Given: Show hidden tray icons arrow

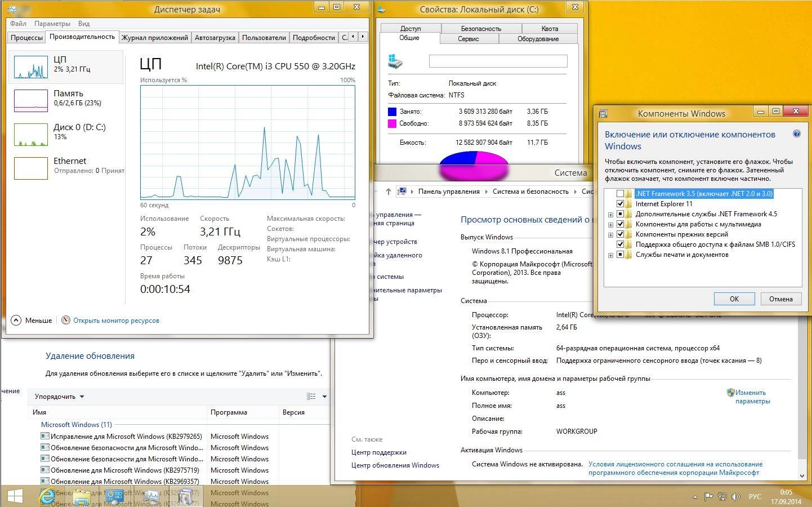Looking at the screenshot, I should point(695,497).
